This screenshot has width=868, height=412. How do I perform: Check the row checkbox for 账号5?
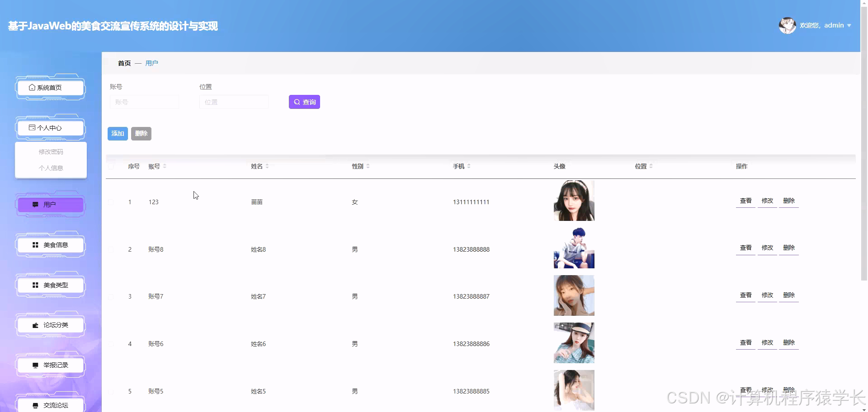pos(111,391)
